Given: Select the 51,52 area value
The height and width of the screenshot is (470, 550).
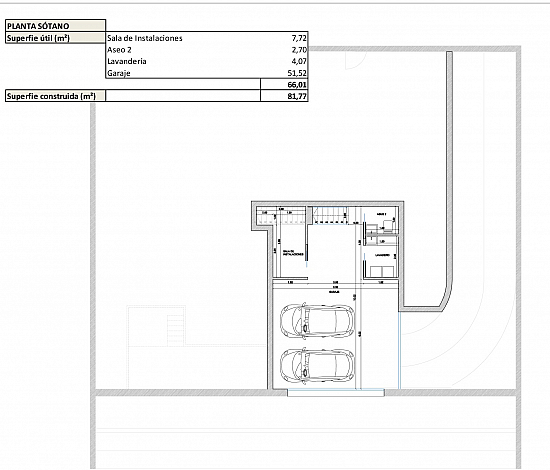Looking at the screenshot, I should point(297,73).
